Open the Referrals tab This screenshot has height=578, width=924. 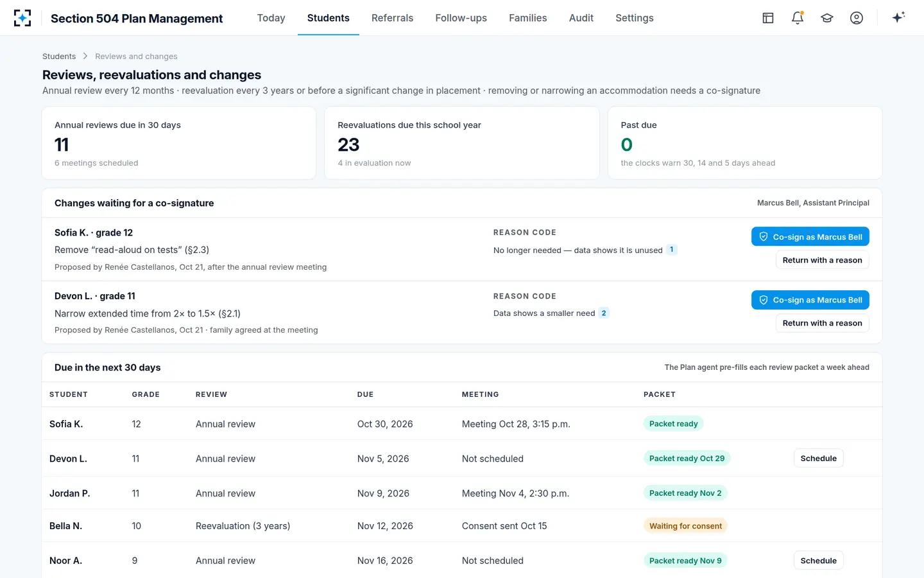point(392,18)
